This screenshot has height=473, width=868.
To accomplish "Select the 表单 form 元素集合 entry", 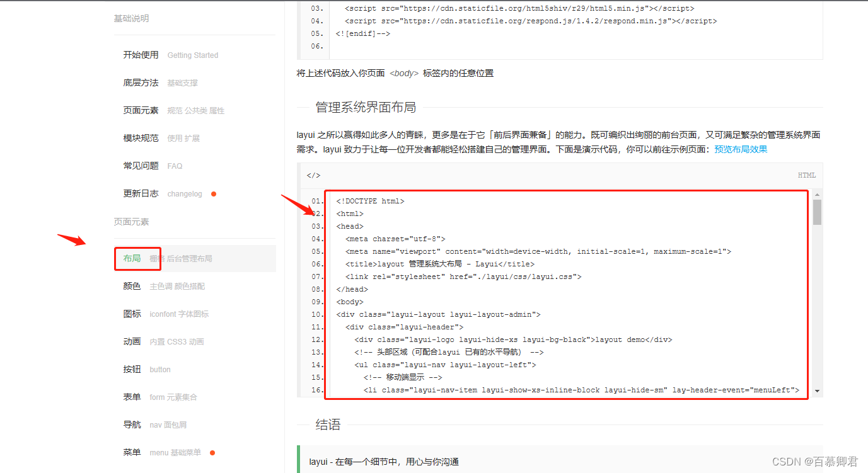I will [x=132, y=397].
